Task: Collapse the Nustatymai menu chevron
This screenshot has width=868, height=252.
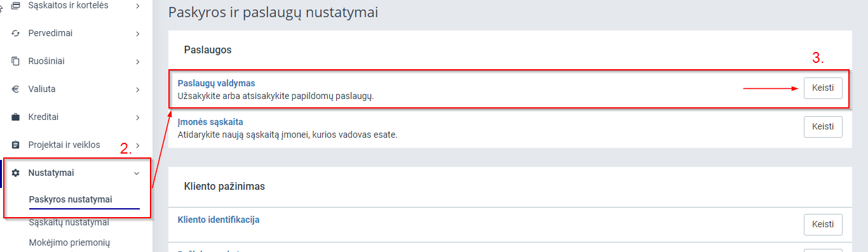Action: [137, 173]
